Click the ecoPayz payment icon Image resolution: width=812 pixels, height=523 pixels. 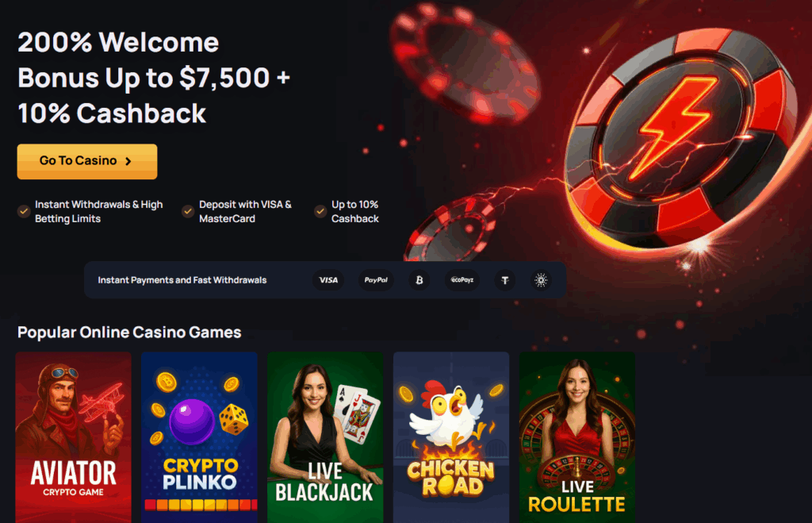[x=462, y=280]
